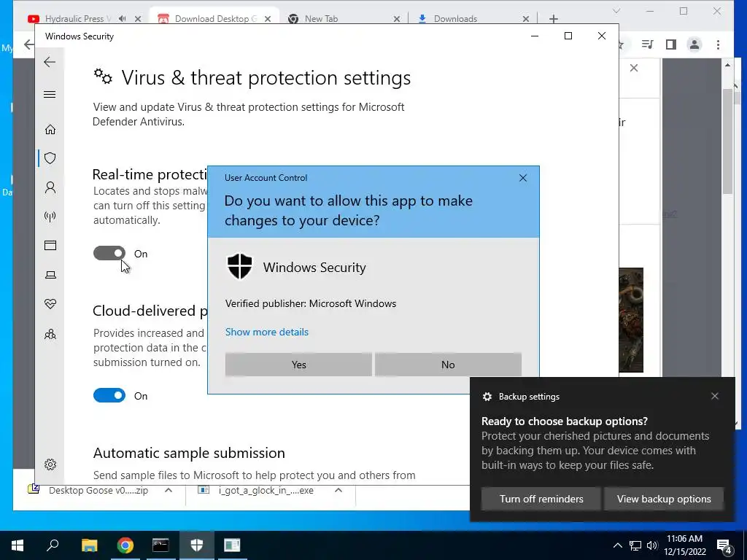Expand options for i_got_a_glock_in exe download
This screenshot has height=560, width=747.
[338, 490]
